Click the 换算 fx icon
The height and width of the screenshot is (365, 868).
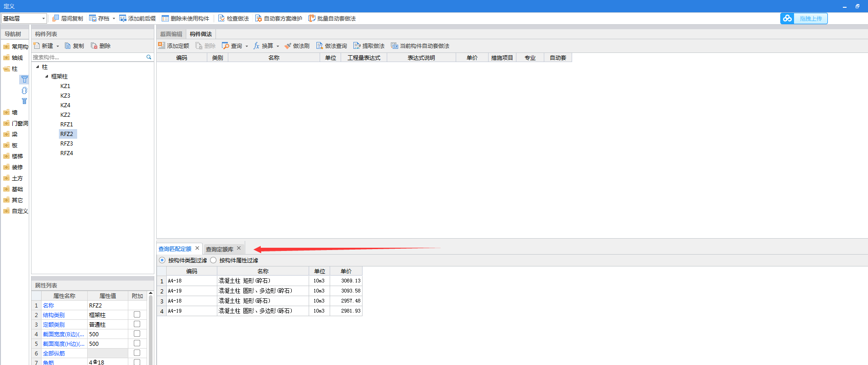click(257, 46)
